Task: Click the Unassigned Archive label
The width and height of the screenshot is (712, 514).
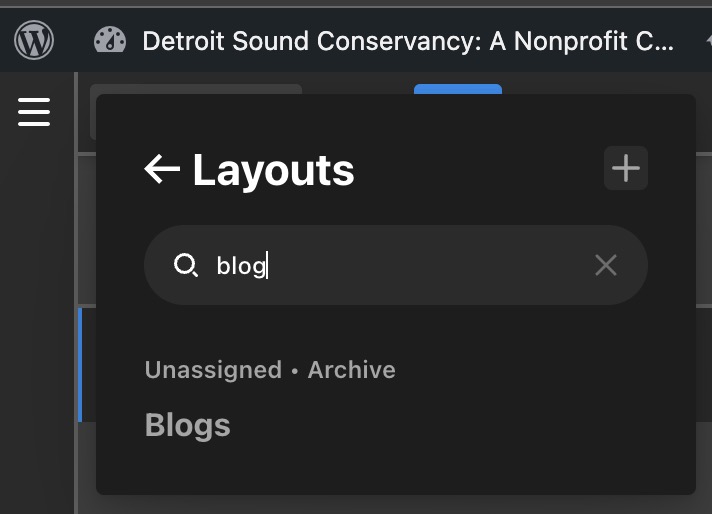Action: pyautogui.click(x=270, y=370)
